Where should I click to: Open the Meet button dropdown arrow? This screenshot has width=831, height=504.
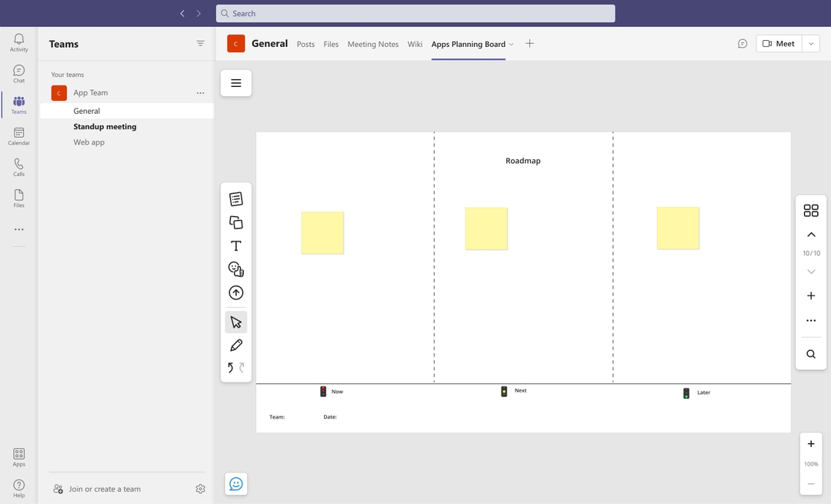coord(810,43)
